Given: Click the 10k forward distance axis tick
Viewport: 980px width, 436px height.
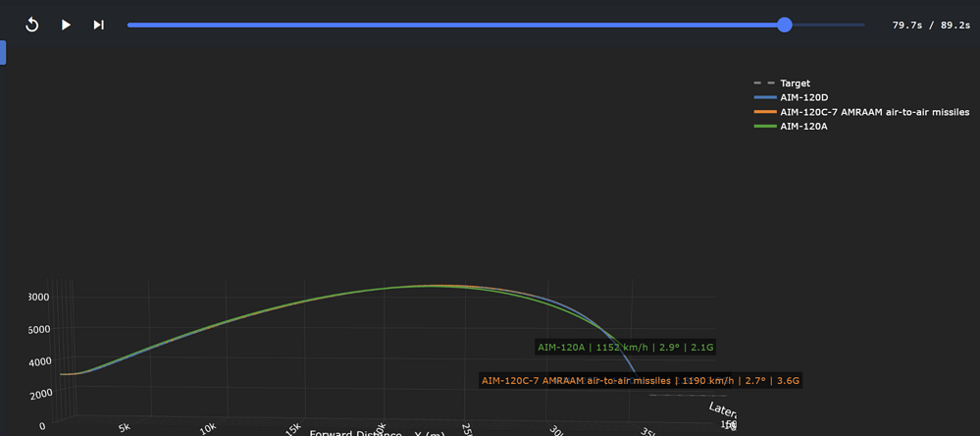Looking at the screenshot, I should (208, 428).
